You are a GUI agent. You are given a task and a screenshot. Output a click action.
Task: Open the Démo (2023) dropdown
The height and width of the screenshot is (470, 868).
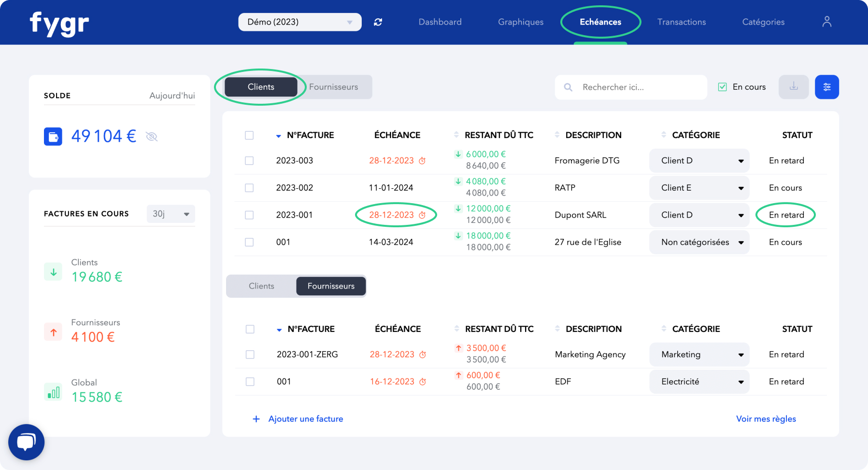pos(299,22)
